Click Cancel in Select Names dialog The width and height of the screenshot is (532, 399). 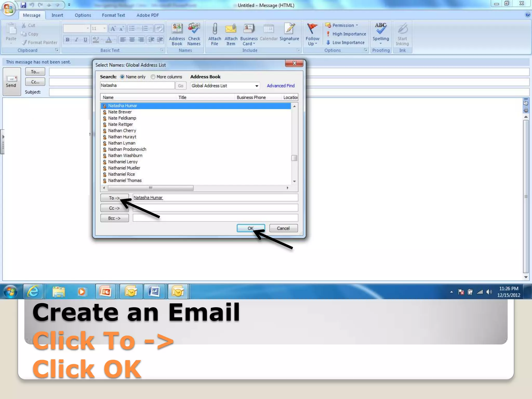click(x=283, y=228)
